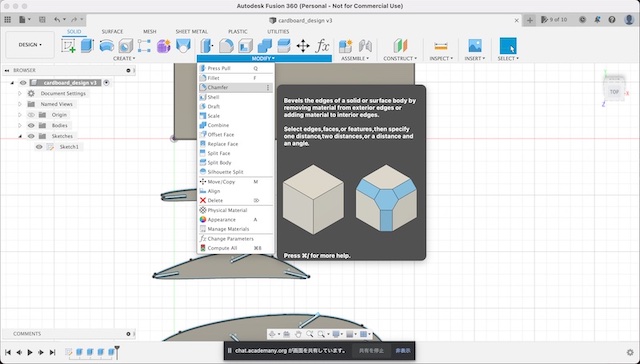Click the stop sharing button in banner
640x364 pixels.
pyautogui.click(x=371, y=351)
